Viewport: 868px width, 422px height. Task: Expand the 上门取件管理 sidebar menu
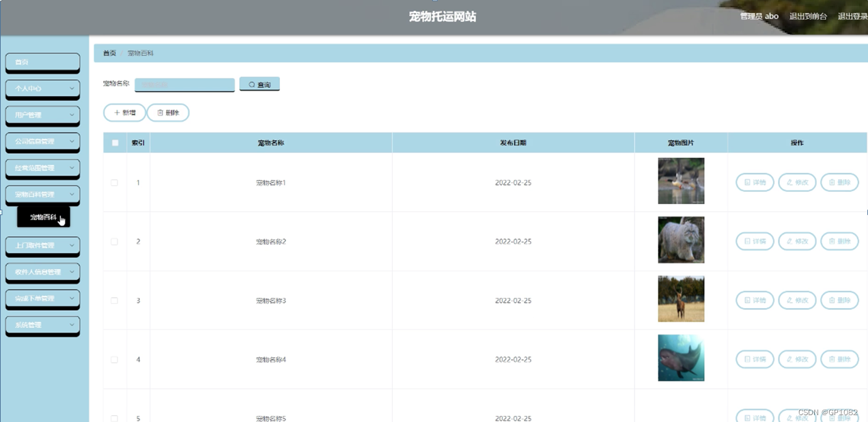coord(42,245)
